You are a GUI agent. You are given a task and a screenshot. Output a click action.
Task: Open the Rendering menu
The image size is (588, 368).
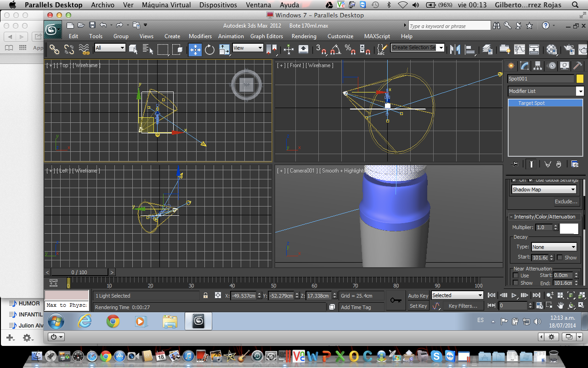point(304,36)
